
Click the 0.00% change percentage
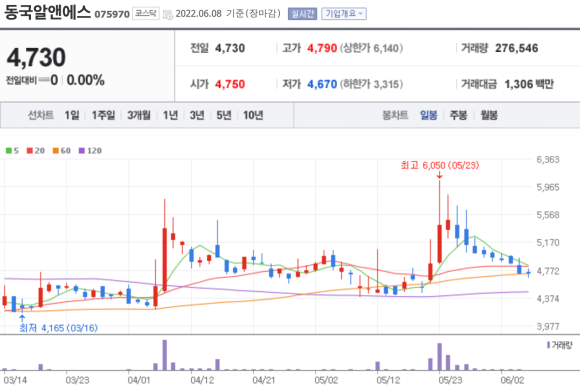click(x=86, y=80)
